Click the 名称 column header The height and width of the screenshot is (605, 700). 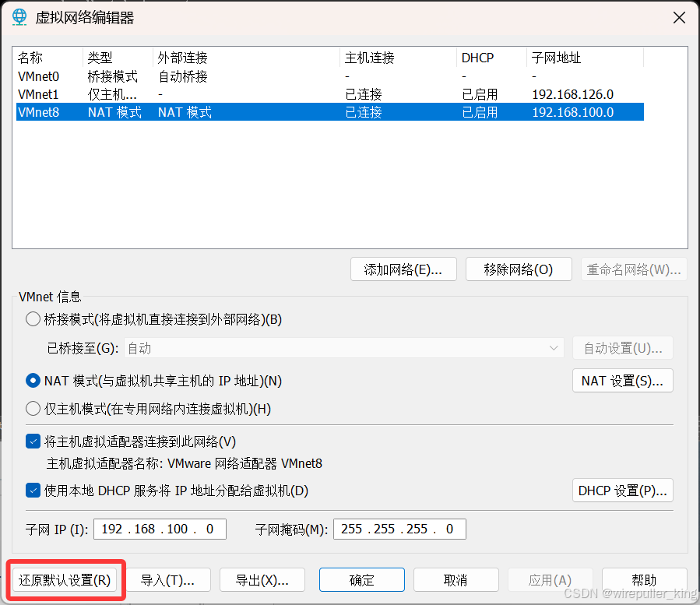[x=48, y=58]
